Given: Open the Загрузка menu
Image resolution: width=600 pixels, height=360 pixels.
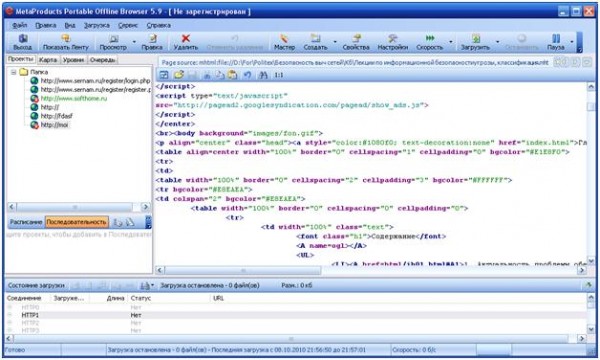Looking at the screenshot, I should (x=96, y=25).
